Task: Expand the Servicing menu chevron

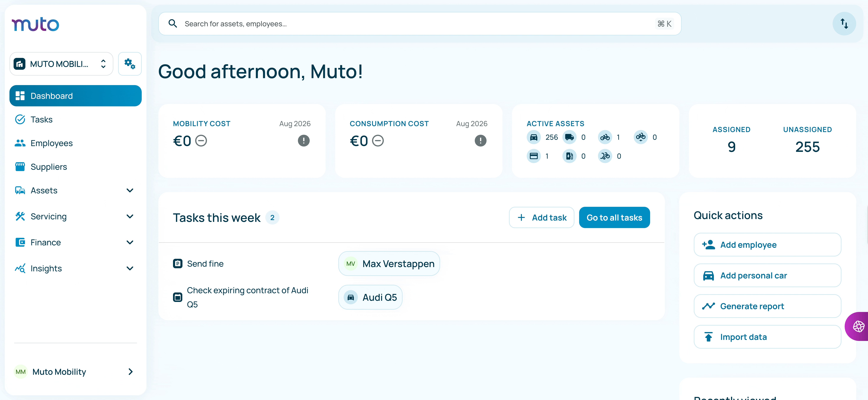Action: [130, 216]
